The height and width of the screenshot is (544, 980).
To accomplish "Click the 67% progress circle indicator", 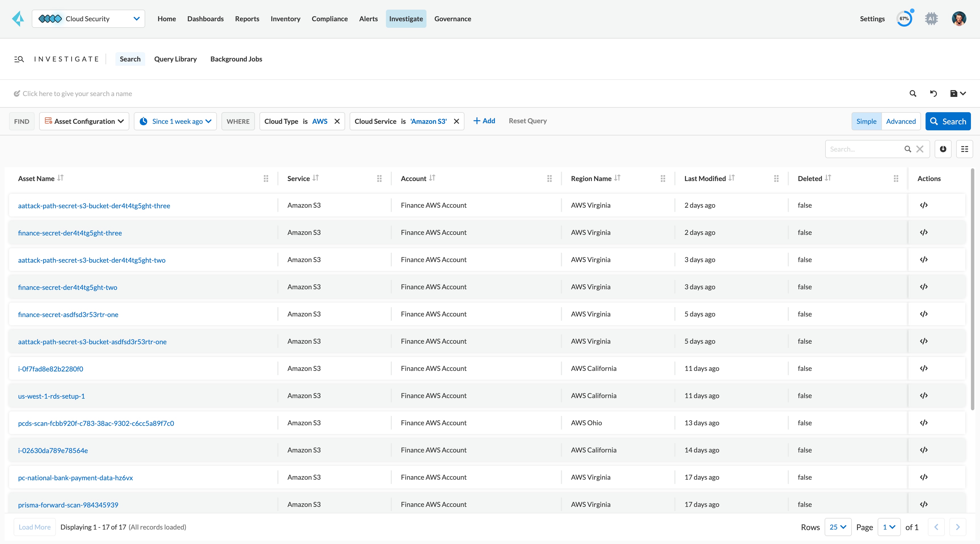I will click(x=904, y=19).
